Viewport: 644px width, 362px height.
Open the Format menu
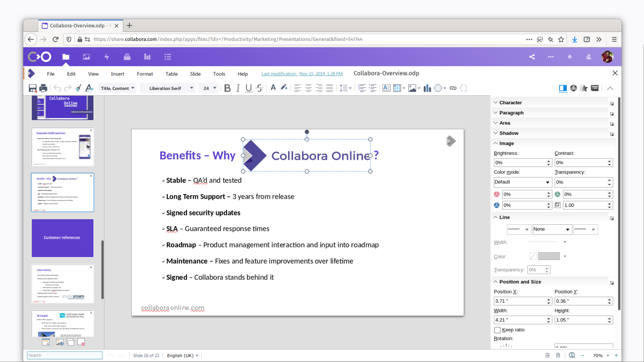click(145, 74)
